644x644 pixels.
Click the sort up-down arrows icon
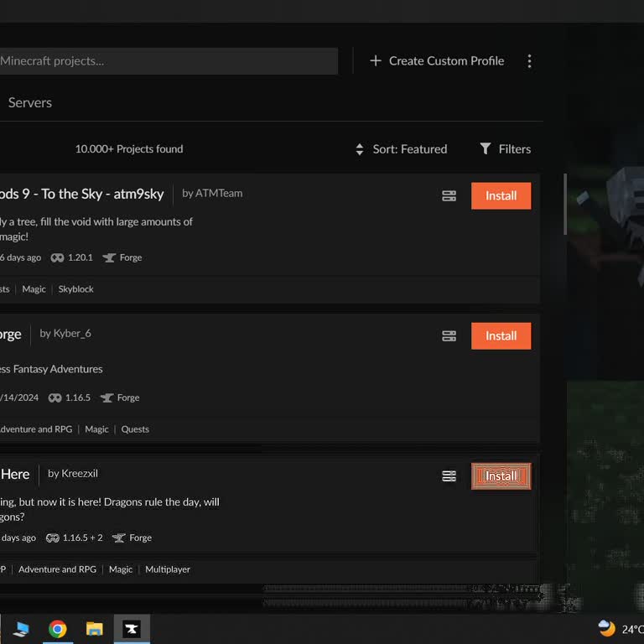tap(360, 149)
